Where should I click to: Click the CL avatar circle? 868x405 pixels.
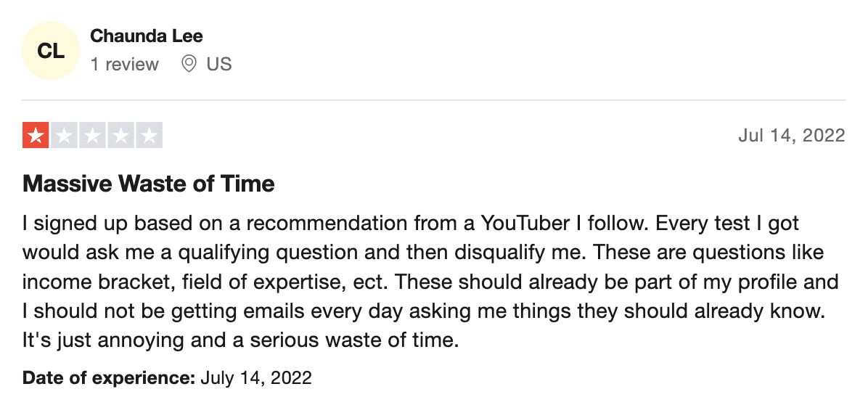[x=50, y=50]
